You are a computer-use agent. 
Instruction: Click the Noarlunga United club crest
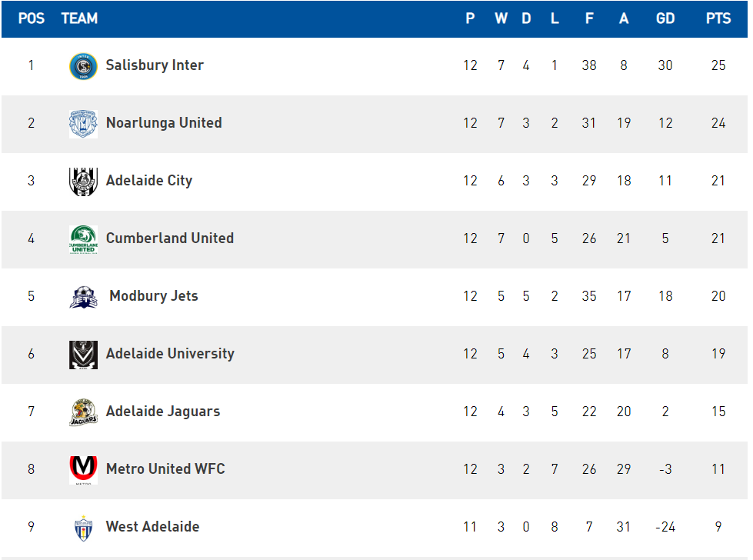pos(83,124)
